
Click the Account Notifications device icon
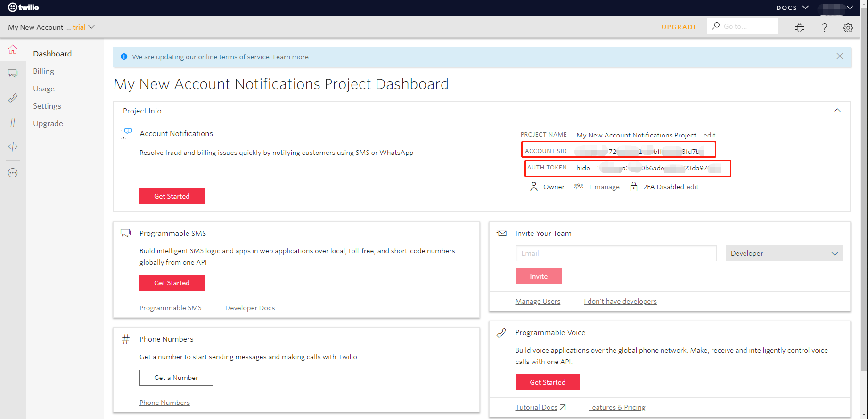point(126,134)
